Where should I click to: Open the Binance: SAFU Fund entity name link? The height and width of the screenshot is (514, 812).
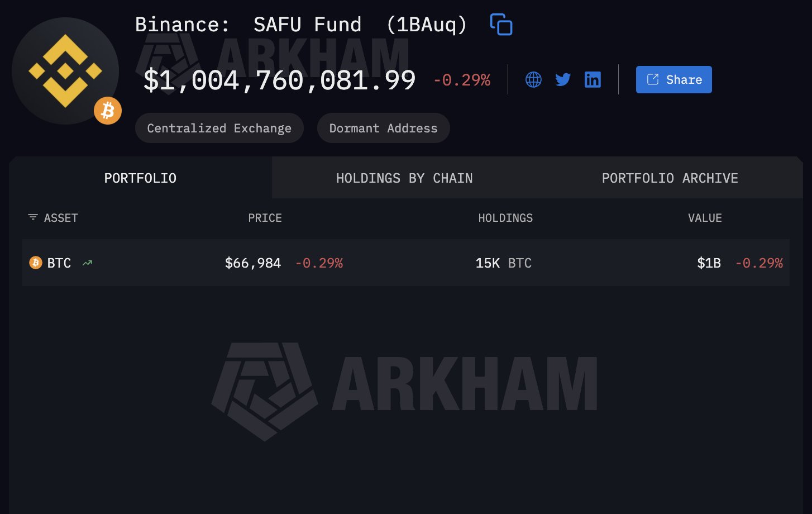point(302,24)
